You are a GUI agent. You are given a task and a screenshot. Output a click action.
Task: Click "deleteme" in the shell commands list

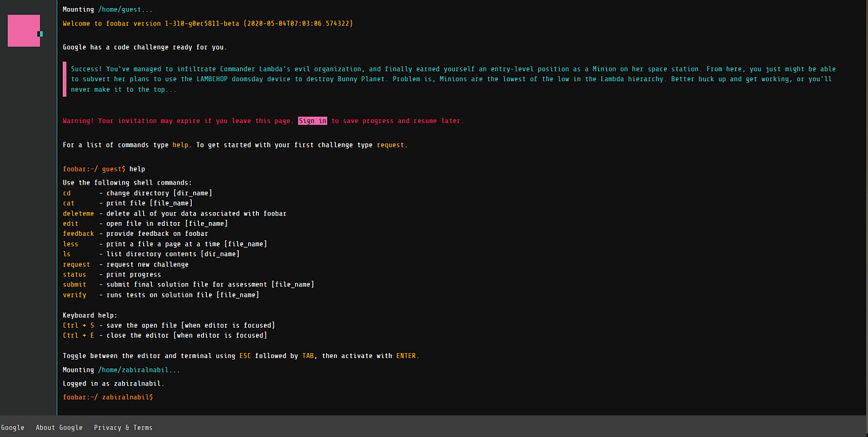[78, 213]
